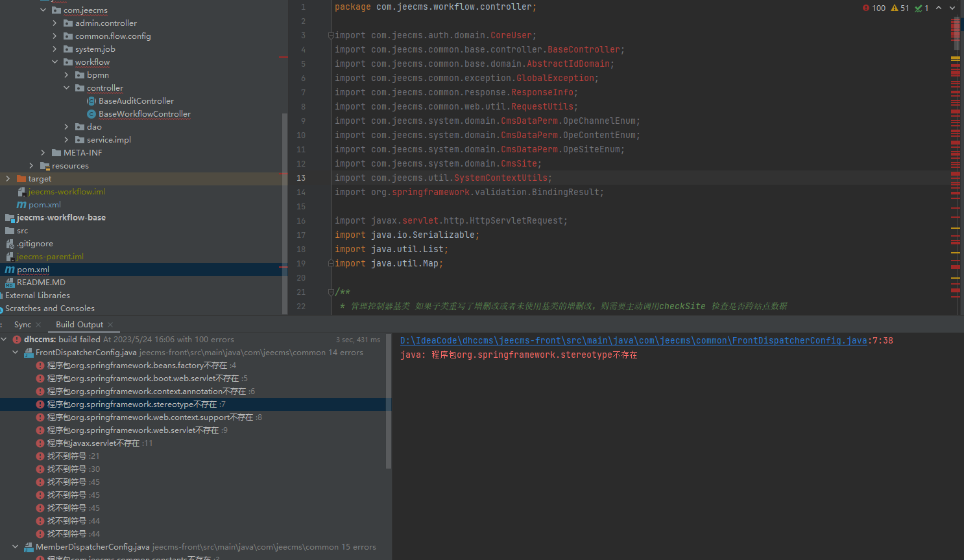Viewport: 964px width, 560px height.
Task: Close the Build Output tab
Action: point(110,325)
